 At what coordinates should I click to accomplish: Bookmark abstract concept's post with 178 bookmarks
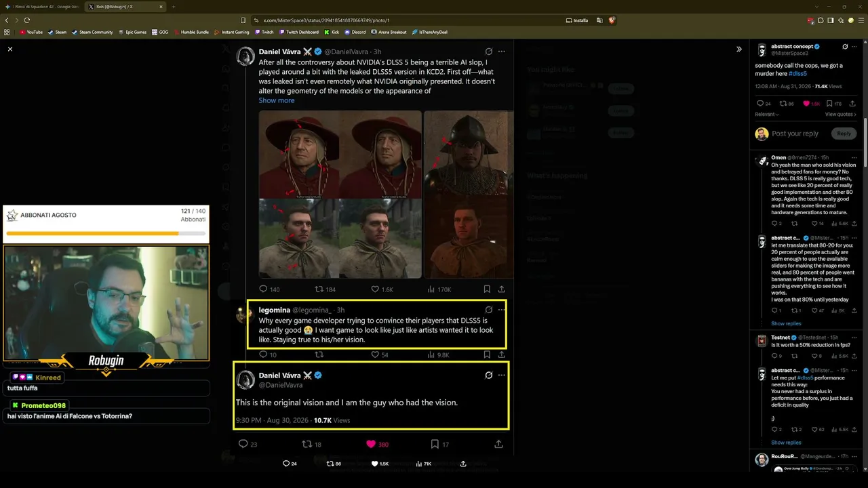[834, 104]
